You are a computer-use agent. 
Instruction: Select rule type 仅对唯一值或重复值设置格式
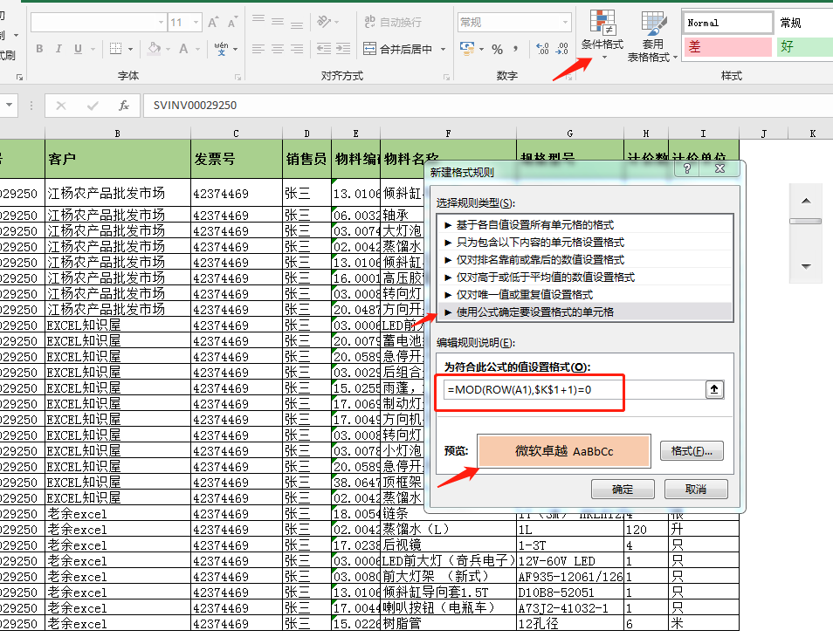tap(584, 295)
